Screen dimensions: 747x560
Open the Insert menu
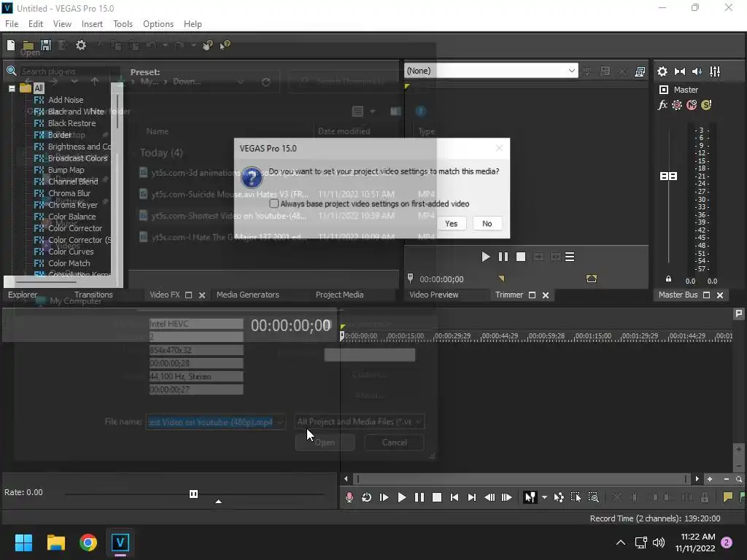point(92,24)
